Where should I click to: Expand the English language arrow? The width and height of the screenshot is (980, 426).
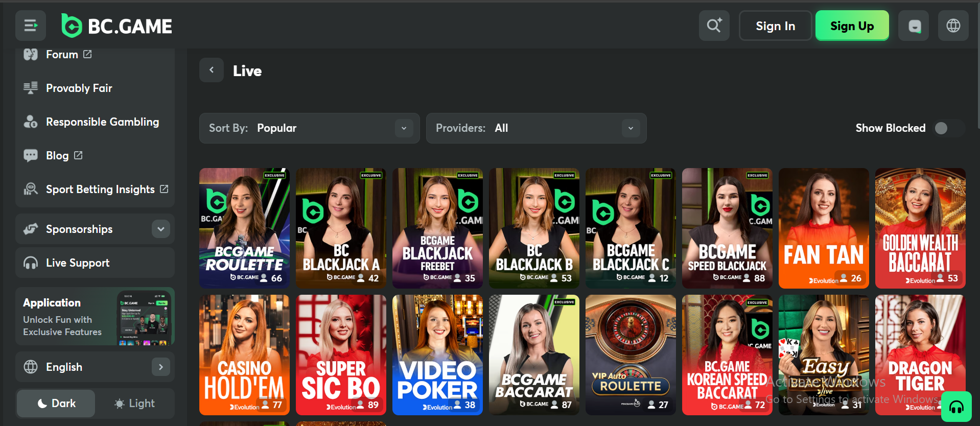pos(161,367)
